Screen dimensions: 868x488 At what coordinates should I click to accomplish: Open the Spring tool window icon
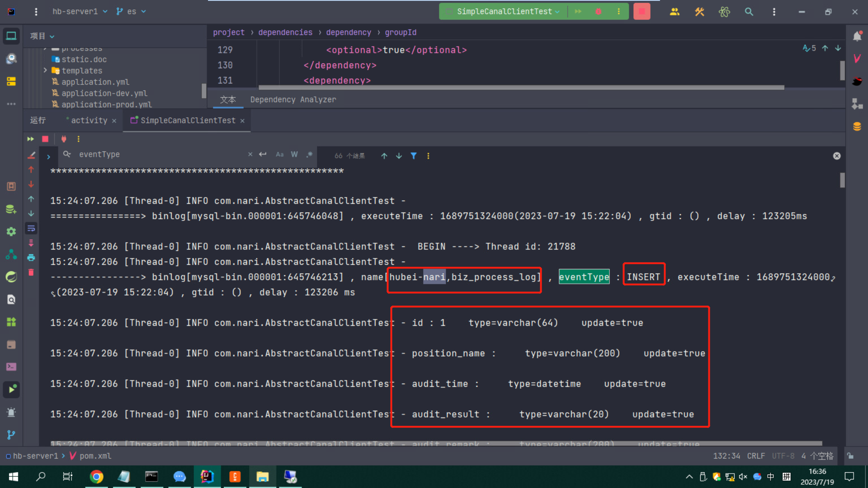(x=11, y=277)
